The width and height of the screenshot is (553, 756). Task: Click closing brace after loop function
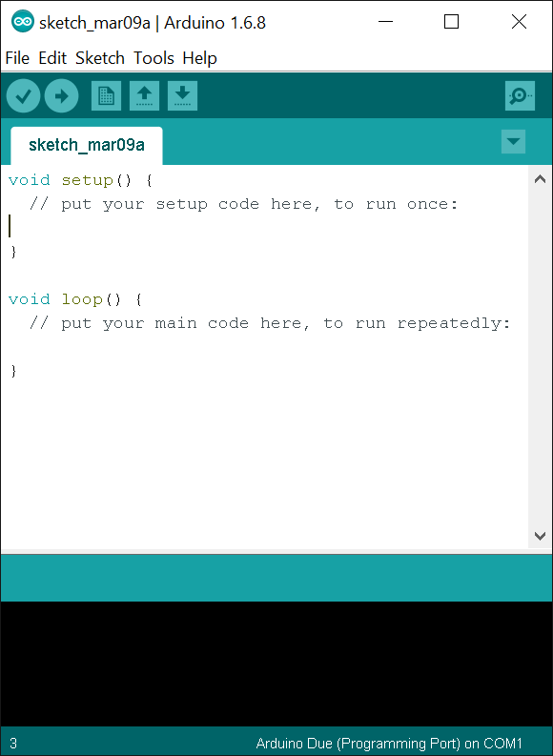13,371
